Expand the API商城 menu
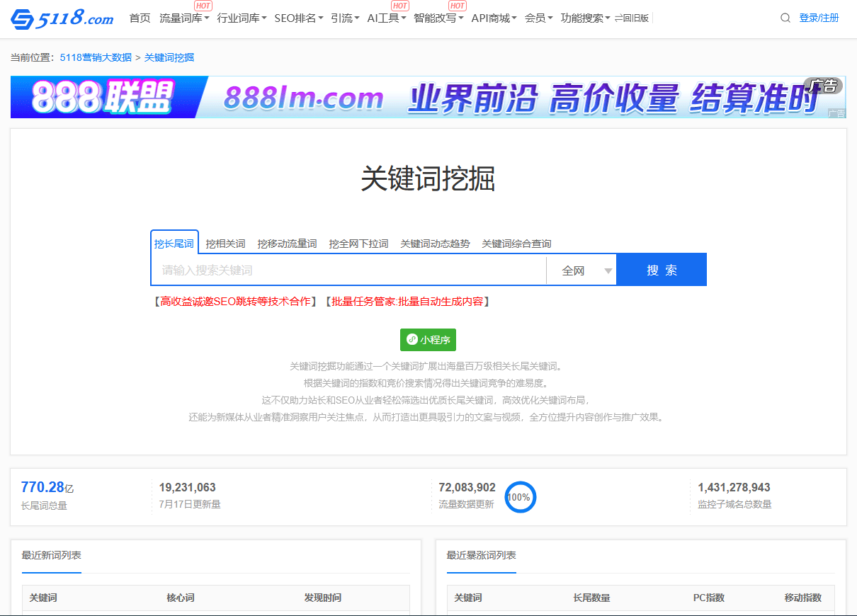Viewport: 857px width, 616px height. pos(494,18)
